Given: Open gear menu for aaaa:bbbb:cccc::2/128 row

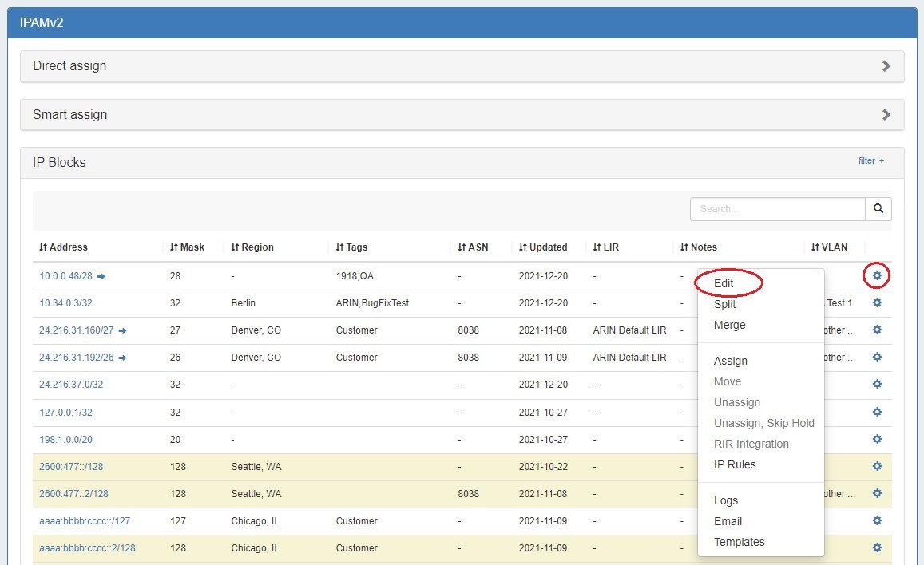Looking at the screenshot, I should click(877, 547).
